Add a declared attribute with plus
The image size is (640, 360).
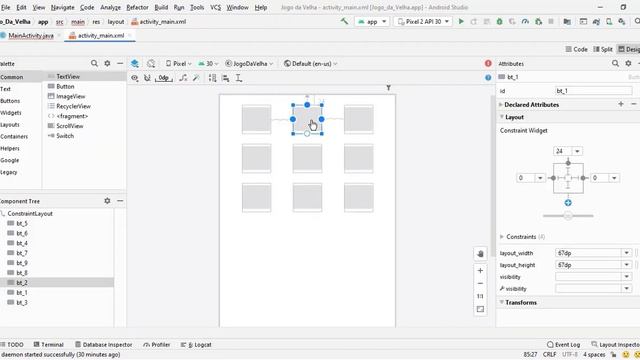[x=621, y=104]
